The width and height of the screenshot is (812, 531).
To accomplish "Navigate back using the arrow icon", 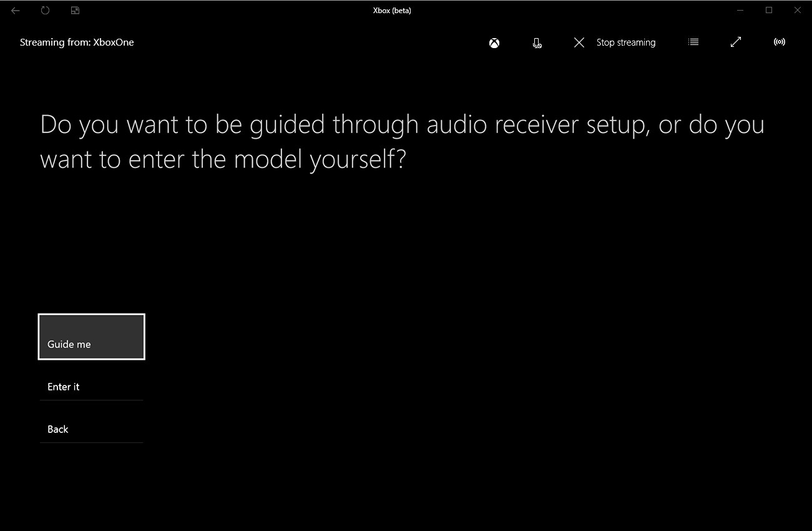I will pos(15,10).
